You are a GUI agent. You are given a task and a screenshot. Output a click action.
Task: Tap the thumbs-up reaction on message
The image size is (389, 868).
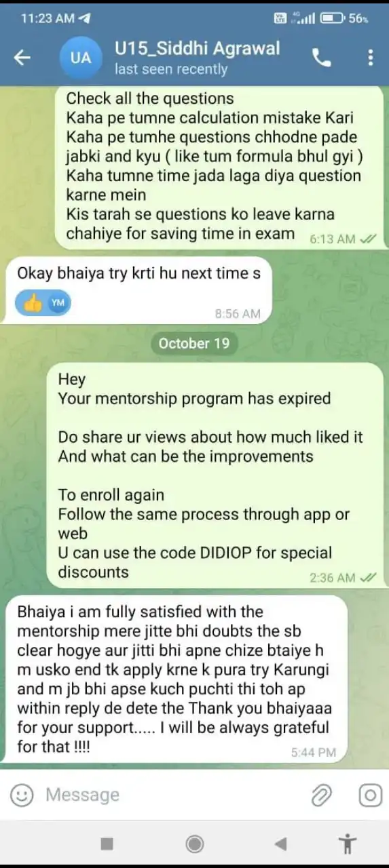tap(43, 303)
